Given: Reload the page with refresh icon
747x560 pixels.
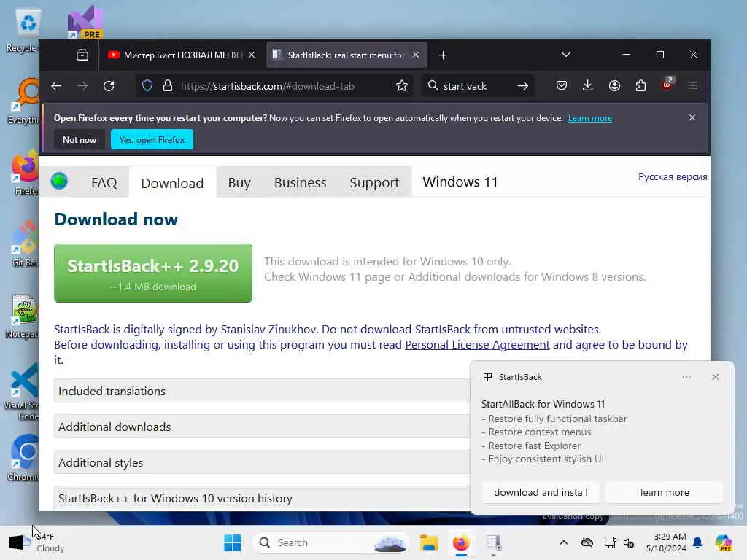Looking at the screenshot, I should (x=109, y=86).
